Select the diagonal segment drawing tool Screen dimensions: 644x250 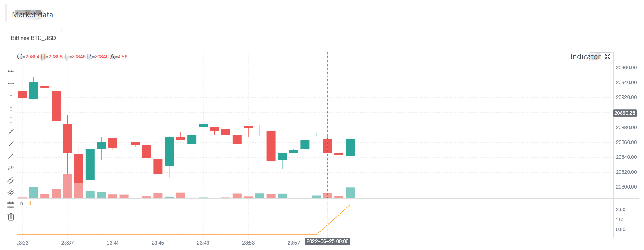[11, 156]
